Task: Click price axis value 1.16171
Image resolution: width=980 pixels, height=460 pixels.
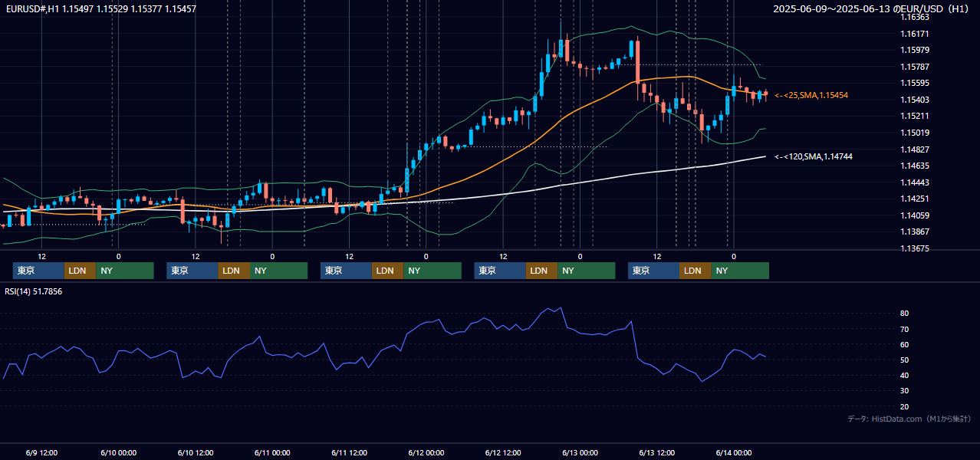Action: [x=915, y=34]
